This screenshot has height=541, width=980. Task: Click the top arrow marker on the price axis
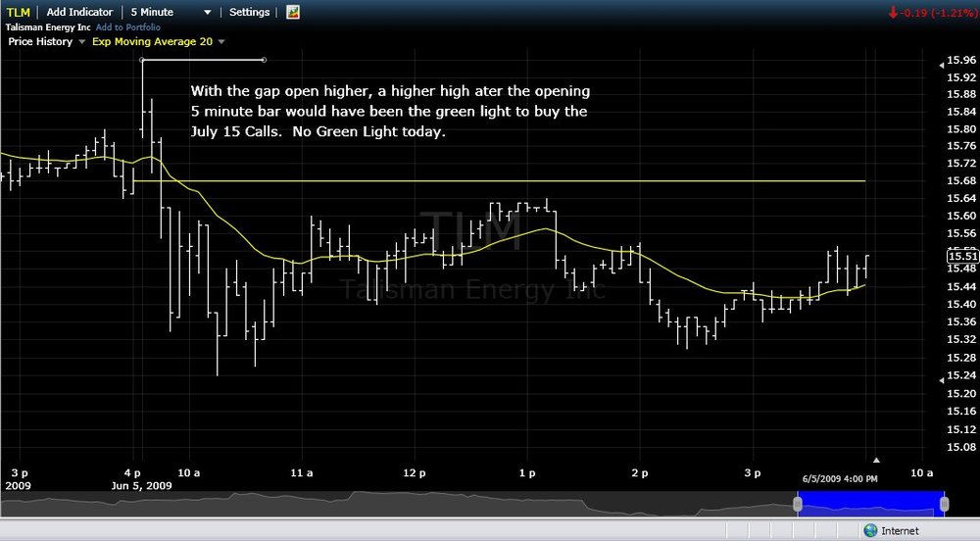pyautogui.click(x=942, y=65)
